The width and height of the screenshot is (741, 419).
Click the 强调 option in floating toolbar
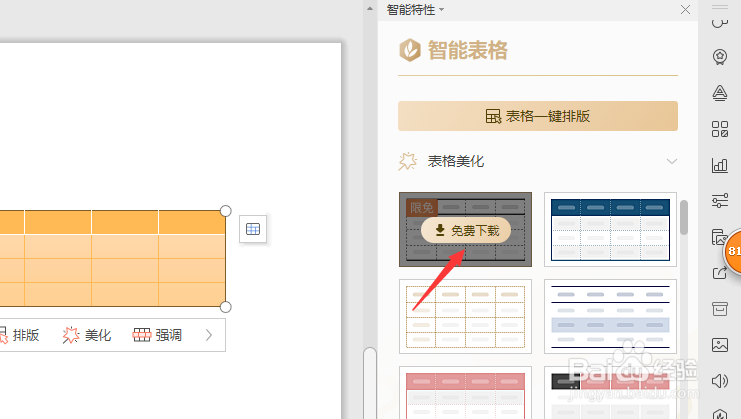157,335
